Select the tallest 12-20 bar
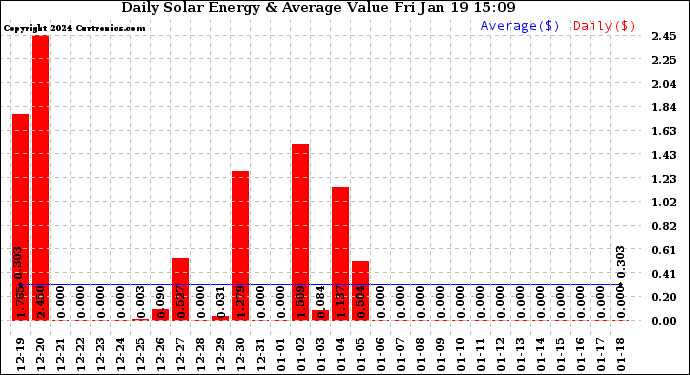The height and width of the screenshot is (375, 690). pos(40,178)
